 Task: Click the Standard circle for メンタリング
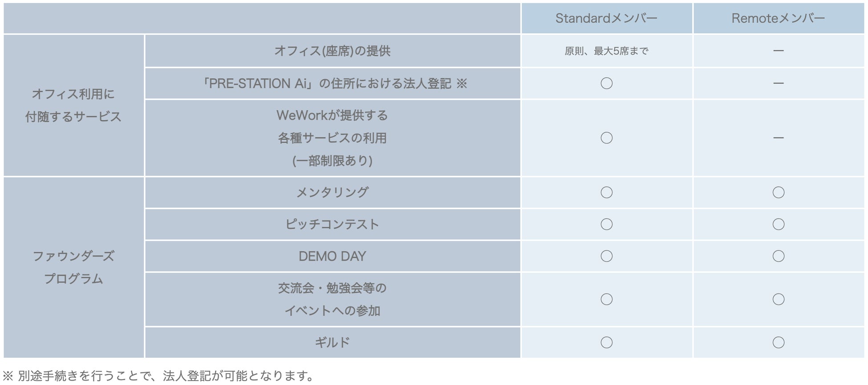click(606, 192)
